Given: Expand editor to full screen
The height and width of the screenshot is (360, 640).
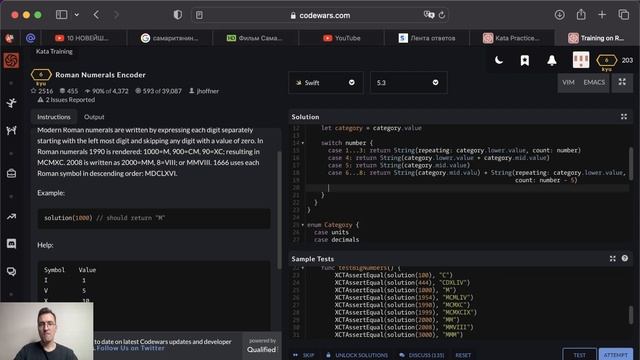Looking at the screenshot, I should (x=622, y=82).
